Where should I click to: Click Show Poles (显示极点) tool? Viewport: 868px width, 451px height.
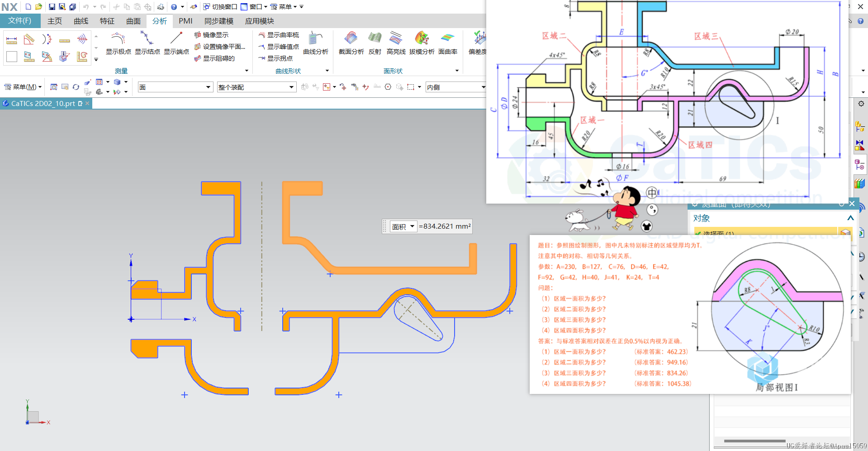[118, 44]
